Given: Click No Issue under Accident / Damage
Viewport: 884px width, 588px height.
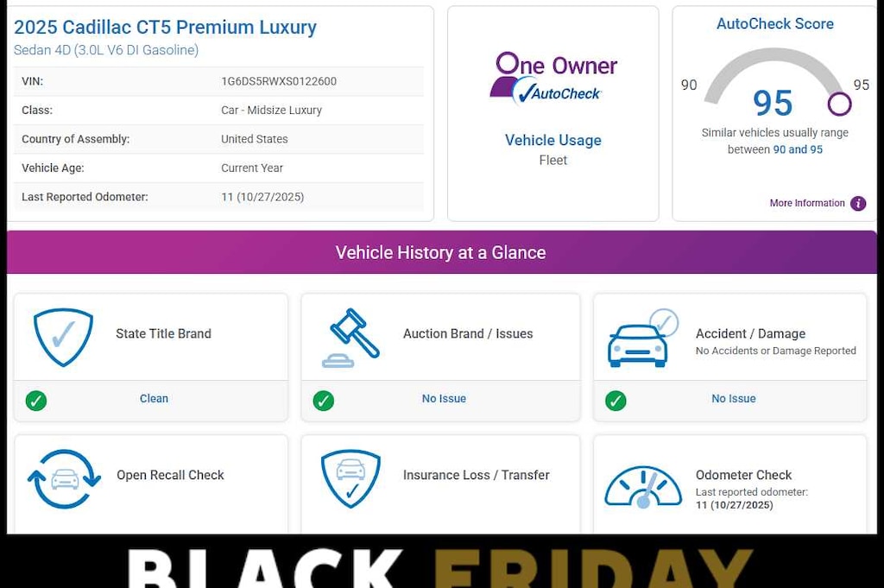Looking at the screenshot, I should (734, 399).
